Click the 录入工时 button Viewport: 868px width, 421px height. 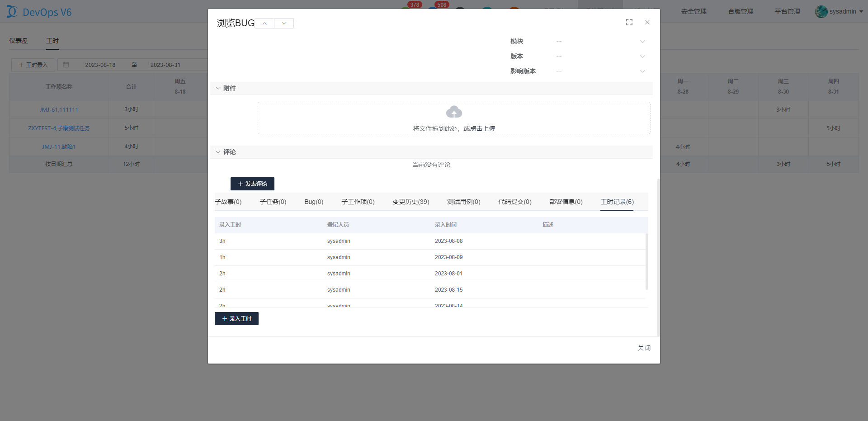click(236, 319)
